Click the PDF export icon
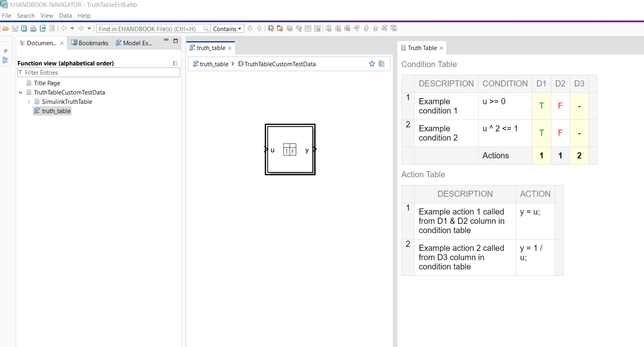The image size is (644, 347). click(52, 29)
